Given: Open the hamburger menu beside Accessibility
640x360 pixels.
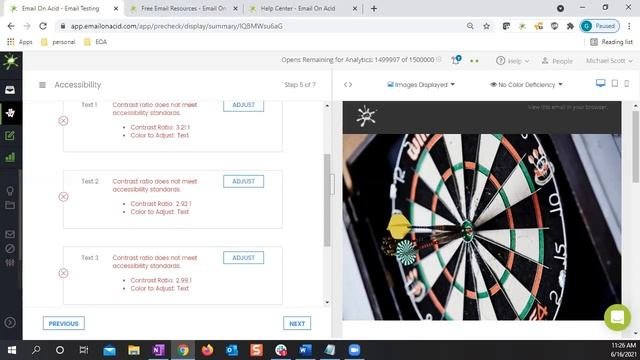Looking at the screenshot, I should [42, 85].
